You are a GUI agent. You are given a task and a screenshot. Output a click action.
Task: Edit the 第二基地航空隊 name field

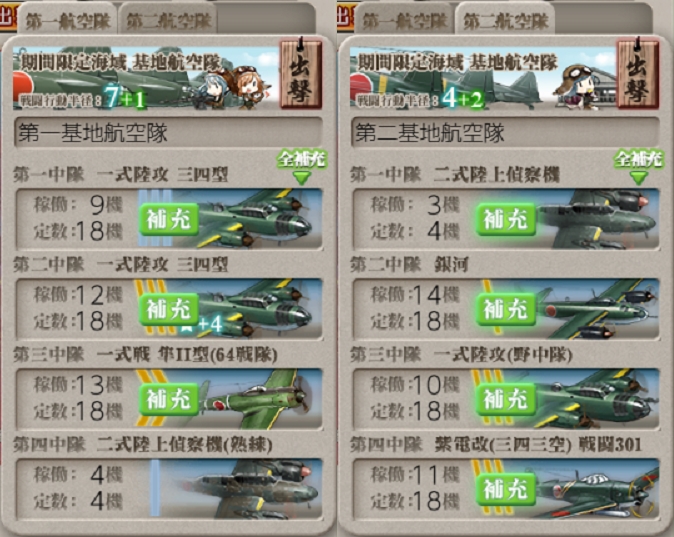pos(506,132)
